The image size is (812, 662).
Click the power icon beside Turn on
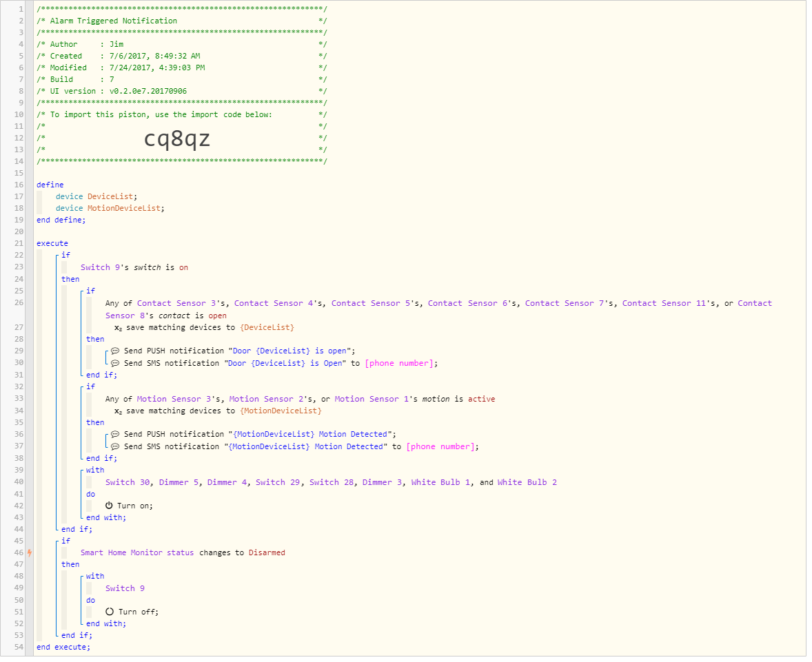(x=109, y=506)
